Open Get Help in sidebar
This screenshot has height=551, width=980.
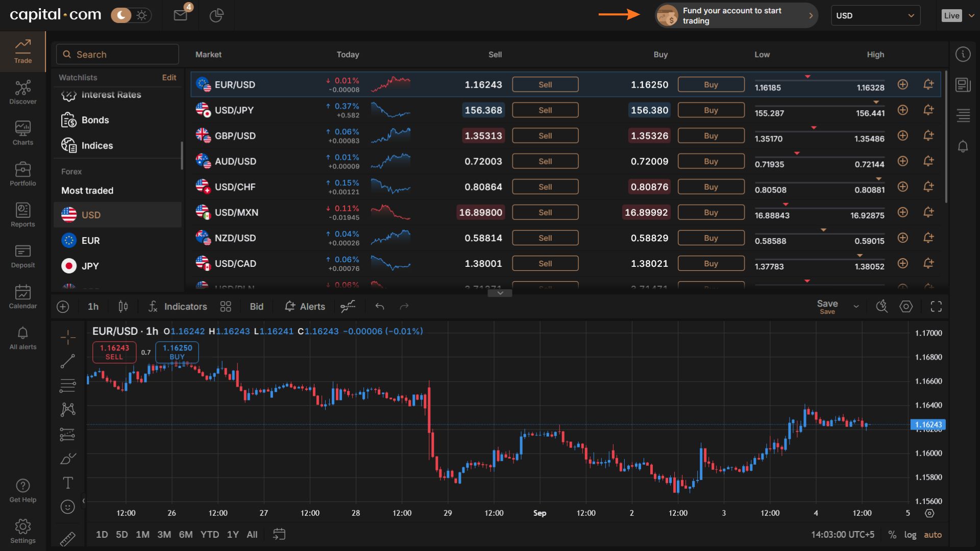(x=23, y=491)
